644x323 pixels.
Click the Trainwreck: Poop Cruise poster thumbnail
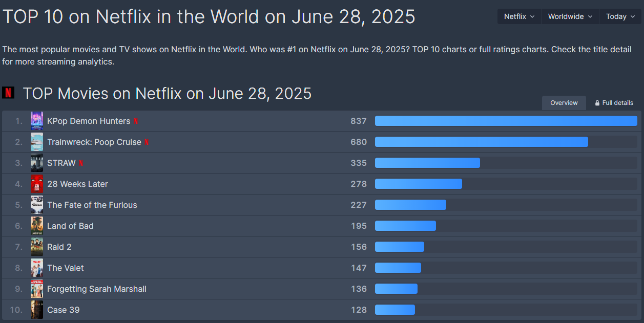coord(37,142)
